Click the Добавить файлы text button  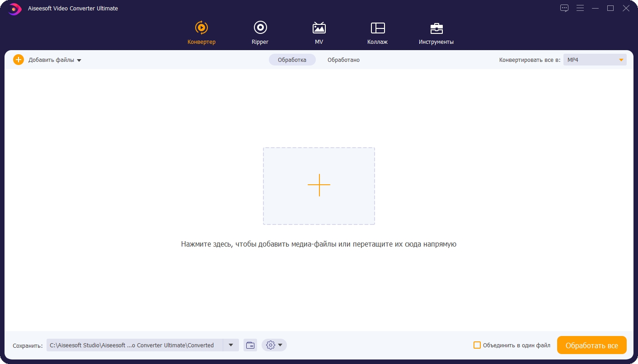pos(51,60)
